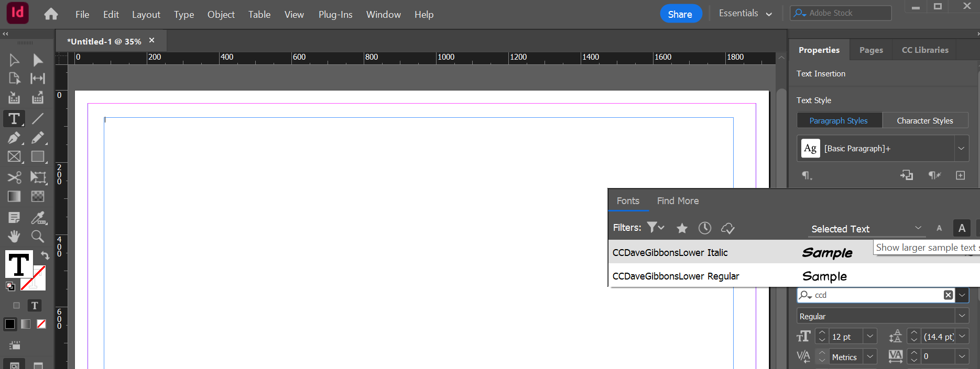Open the Regular font style dropdown

pos(961,316)
